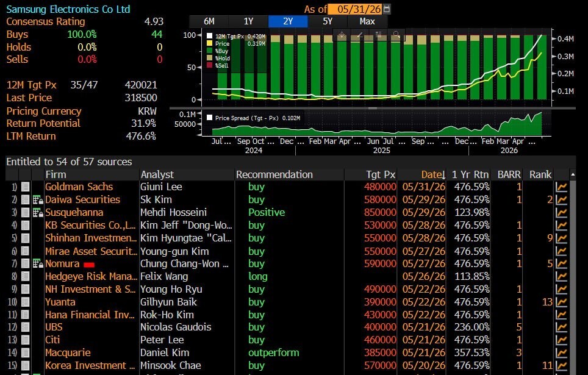Click the Consensus Rating value 4.93
The image size is (588, 375).
point(154,21)
